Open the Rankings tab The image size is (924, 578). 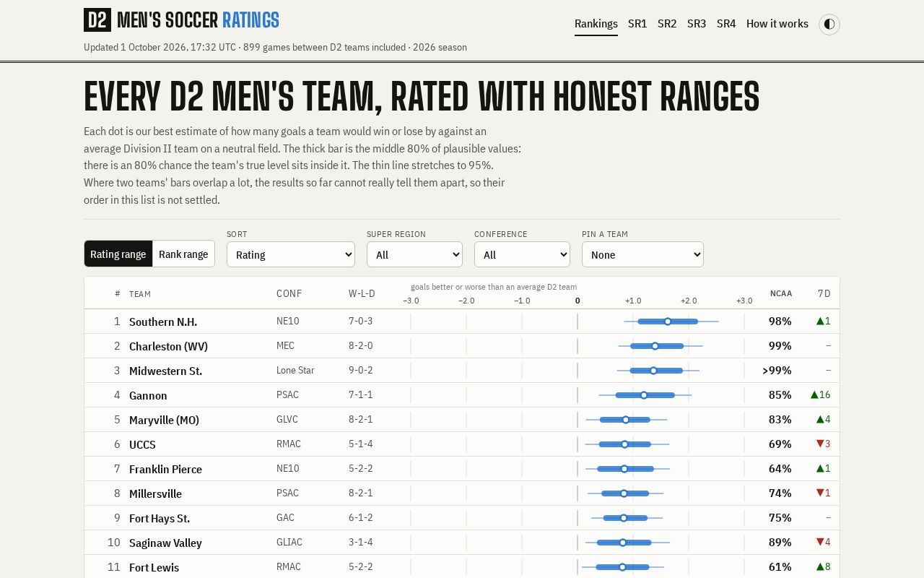pos(596,24)
